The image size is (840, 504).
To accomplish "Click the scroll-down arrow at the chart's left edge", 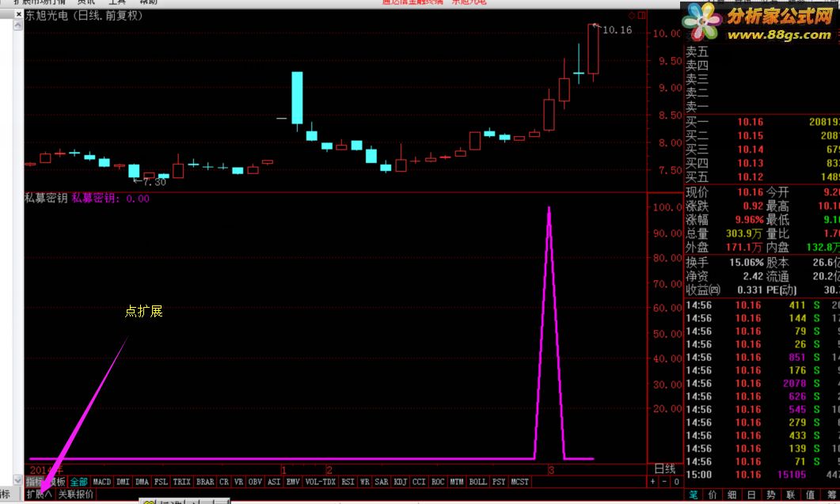I will pyautogui.click(x=17, y=480).
